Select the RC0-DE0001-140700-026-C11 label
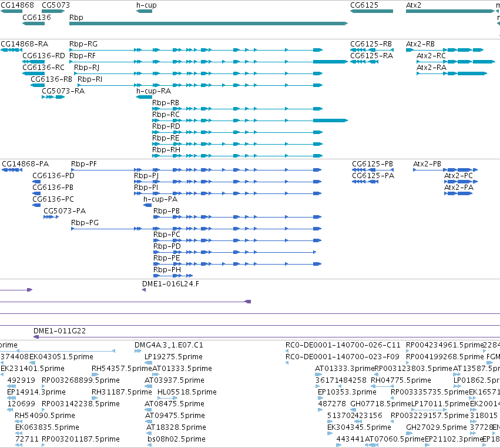The image size is (500, 448). tap(343, 345)
